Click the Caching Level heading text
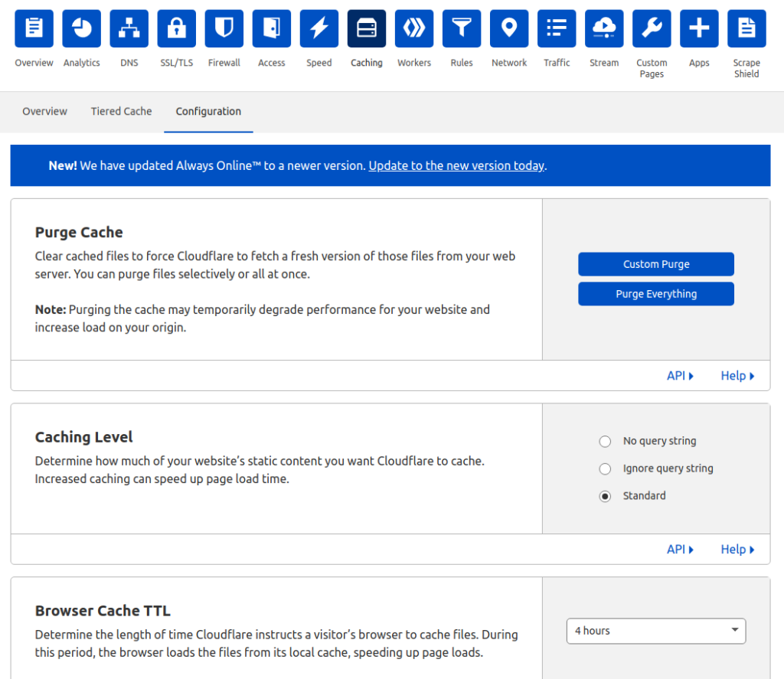The width and height of the screenshot is (784, 679). pyautogui.click(x=84, y=437)
